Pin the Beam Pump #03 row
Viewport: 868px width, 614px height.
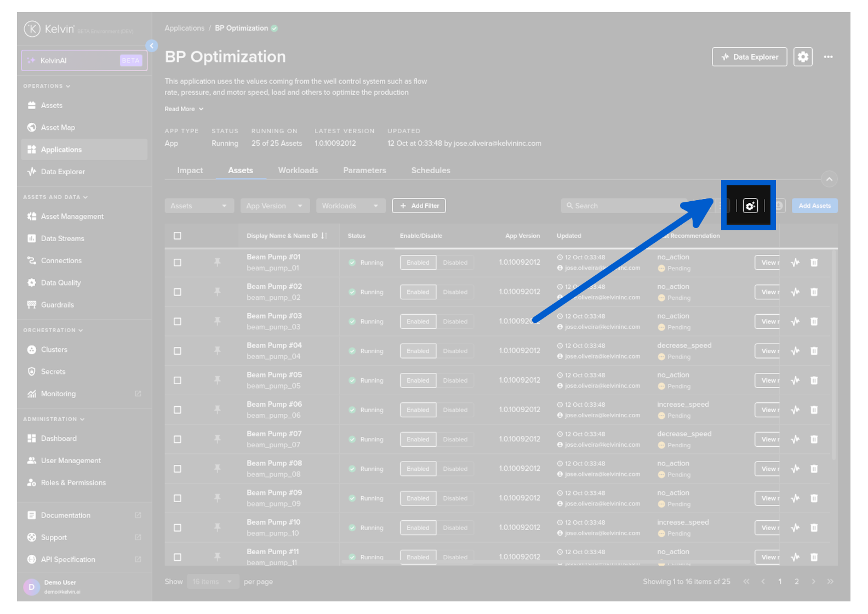click(218, 322)
